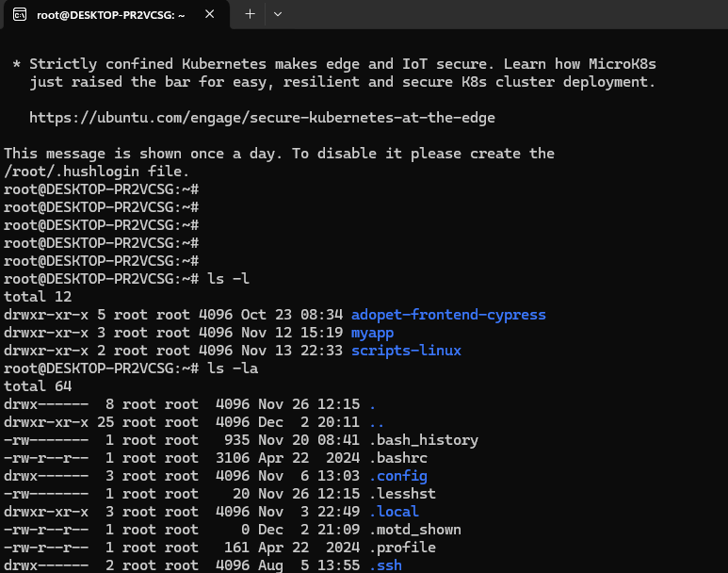Open the ubuntu.com secure-kubernetes link
The image size is (728, 573).
pyautogui.click(x=262, y=118)
